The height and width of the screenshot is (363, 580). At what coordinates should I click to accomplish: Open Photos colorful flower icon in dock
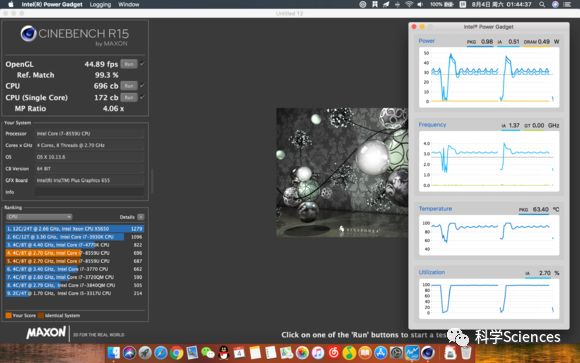click(x=302, y=353)
